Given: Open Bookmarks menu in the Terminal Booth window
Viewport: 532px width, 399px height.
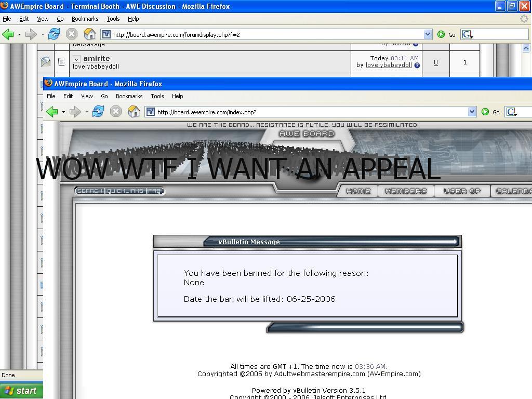Looking at the screenshot, I should 85,19.
